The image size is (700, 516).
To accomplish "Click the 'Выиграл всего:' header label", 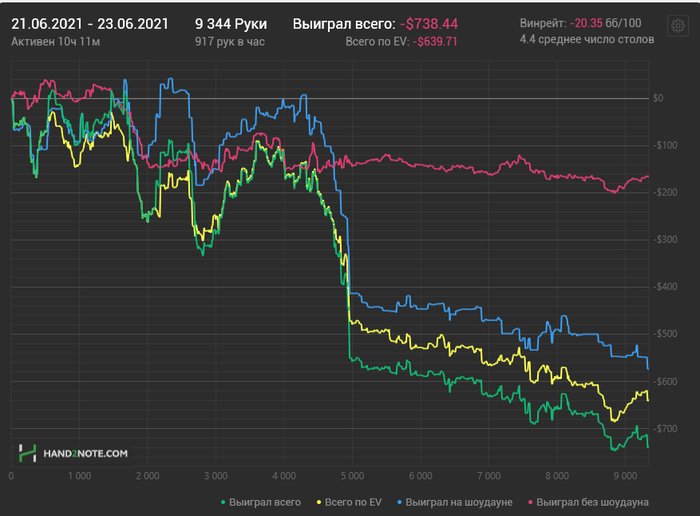I will click(x=344, y=24).
